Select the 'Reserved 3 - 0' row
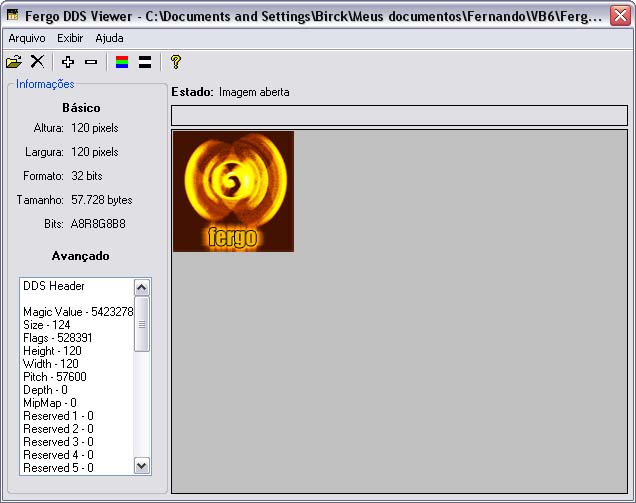 (76, 442)
